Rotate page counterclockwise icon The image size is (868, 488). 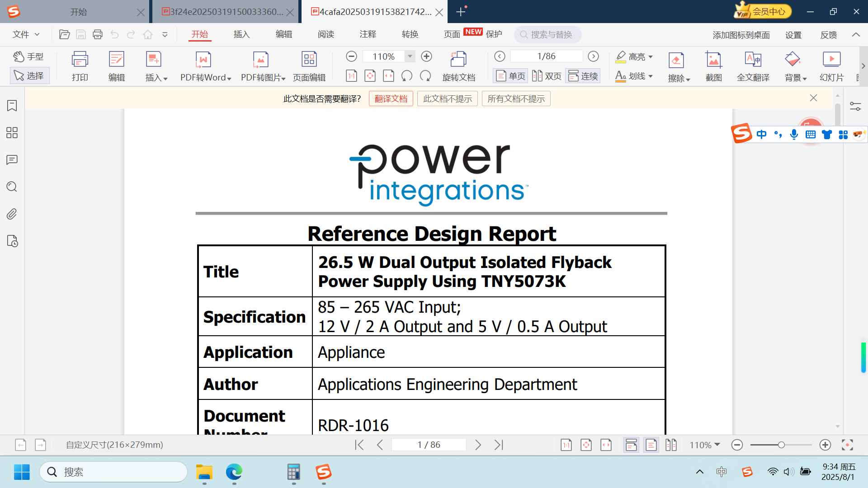[x=407, y=76]
